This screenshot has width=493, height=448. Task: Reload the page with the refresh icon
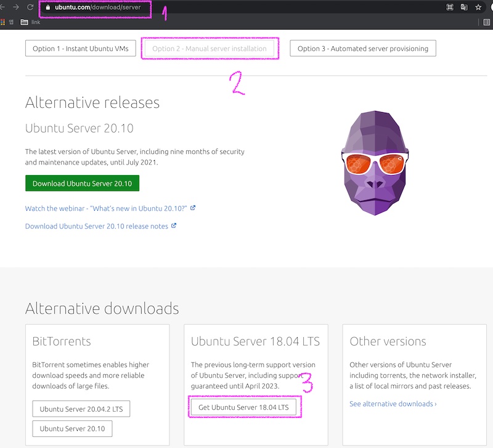(x=30, y=7)
